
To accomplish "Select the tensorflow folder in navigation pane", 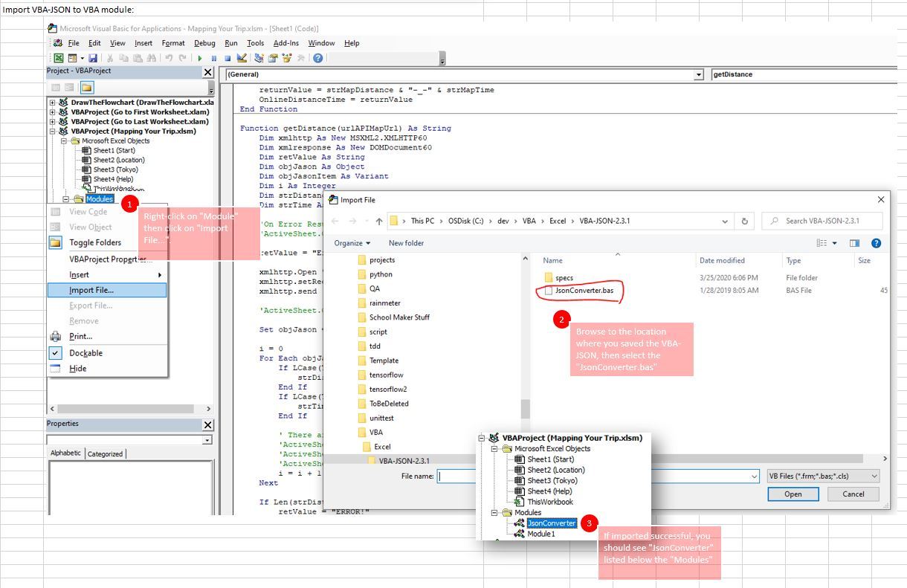I will tap(387, 375).
